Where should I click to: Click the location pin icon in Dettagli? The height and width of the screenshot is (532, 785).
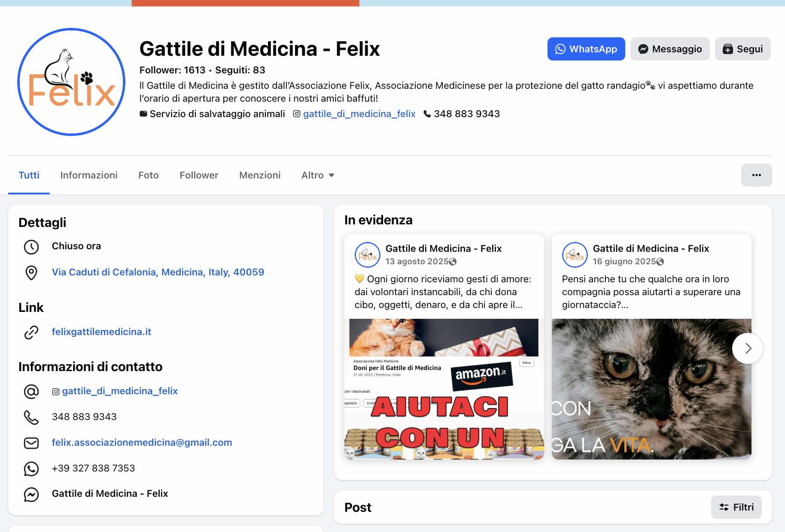[x=31, y=272]
